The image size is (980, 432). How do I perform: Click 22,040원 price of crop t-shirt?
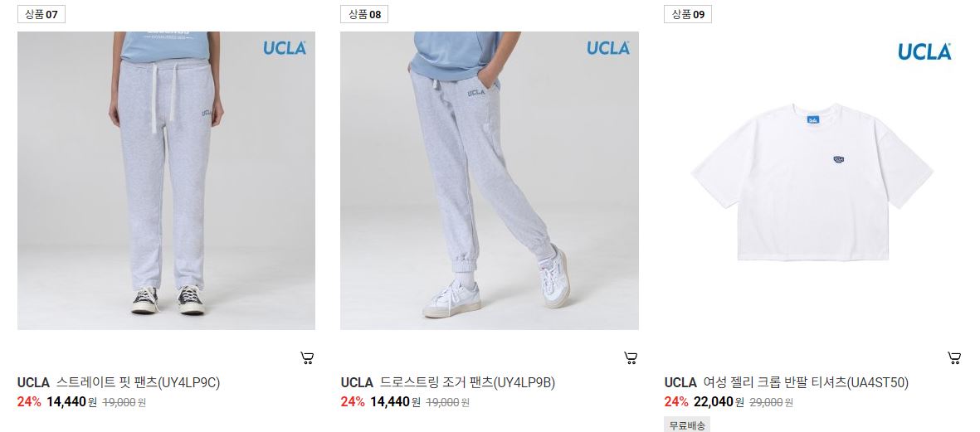tap(719, 402)
